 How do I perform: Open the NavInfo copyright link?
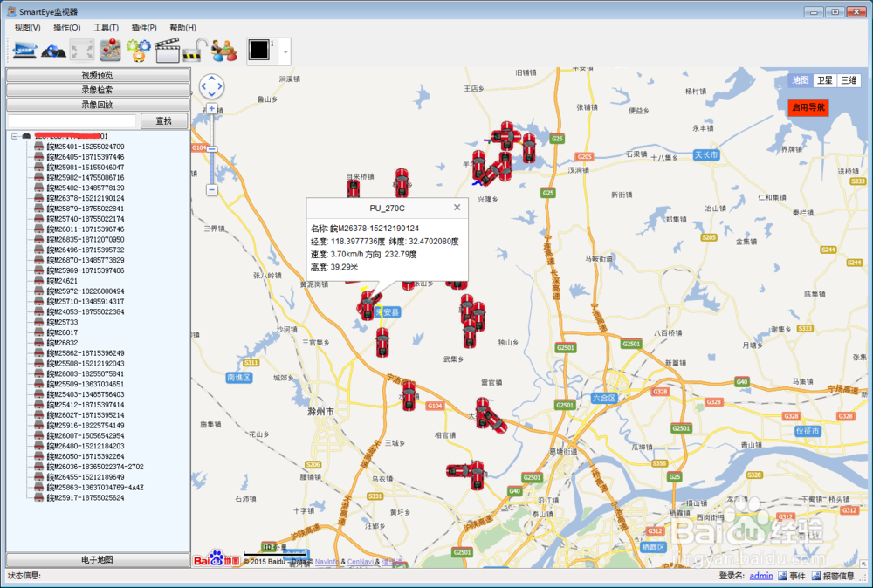click(327, 562)
